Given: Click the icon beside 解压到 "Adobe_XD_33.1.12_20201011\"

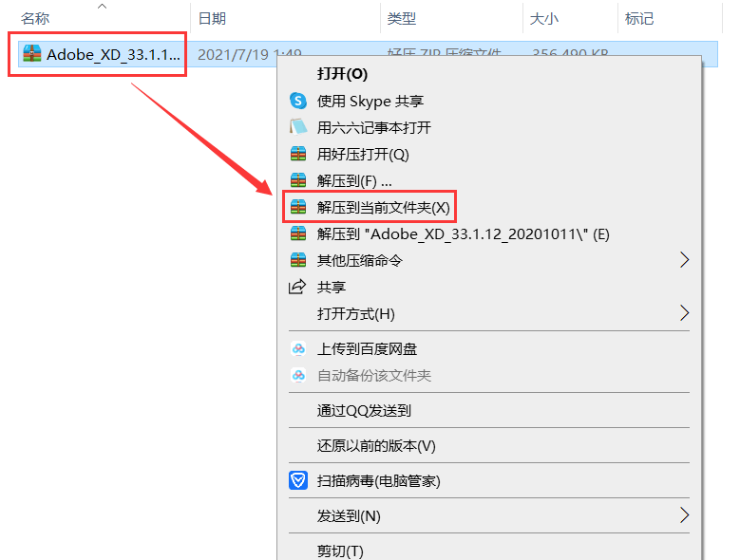Looking at the screenshot, I should pyautogui.click(x=297, y=233).
